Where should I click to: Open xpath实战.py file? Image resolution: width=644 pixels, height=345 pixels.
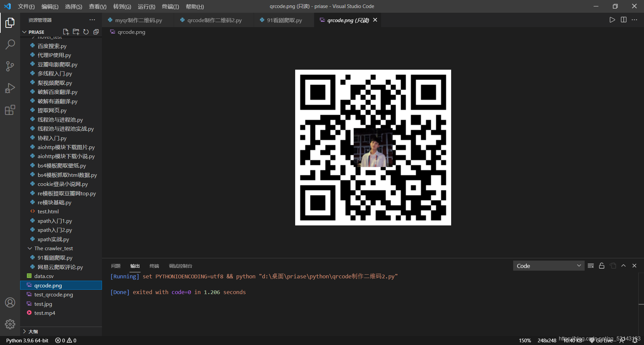[x=61, y=239]
